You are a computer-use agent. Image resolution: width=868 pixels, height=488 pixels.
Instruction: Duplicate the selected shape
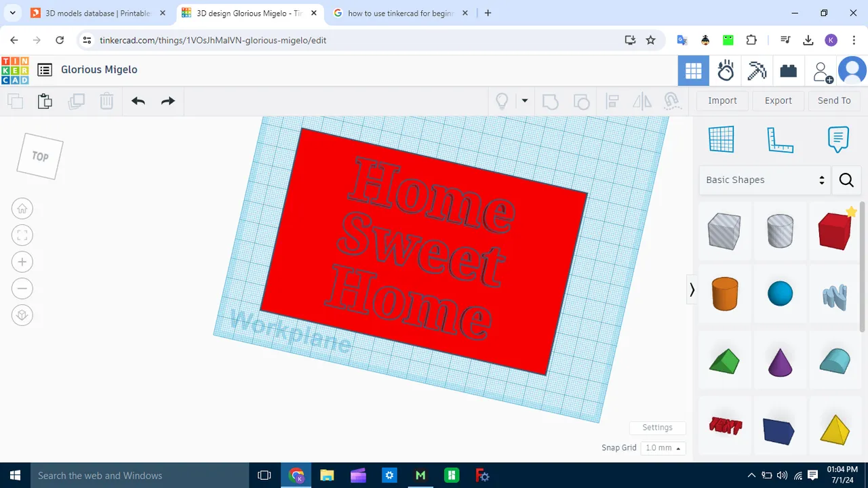(x=76, y=100)
